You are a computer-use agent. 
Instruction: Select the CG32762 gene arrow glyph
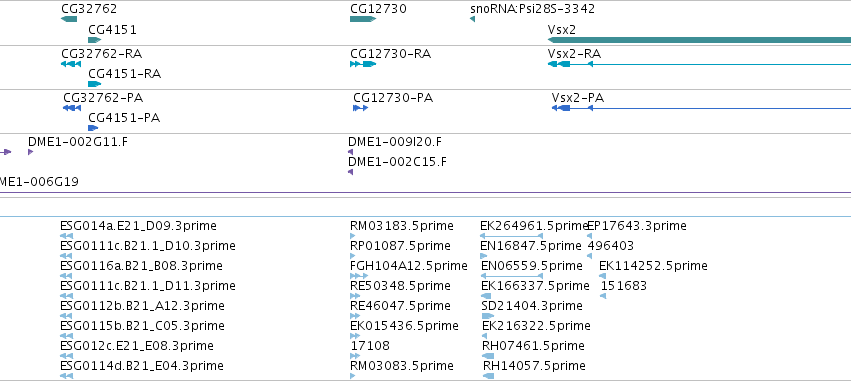[x=69, y=19]
